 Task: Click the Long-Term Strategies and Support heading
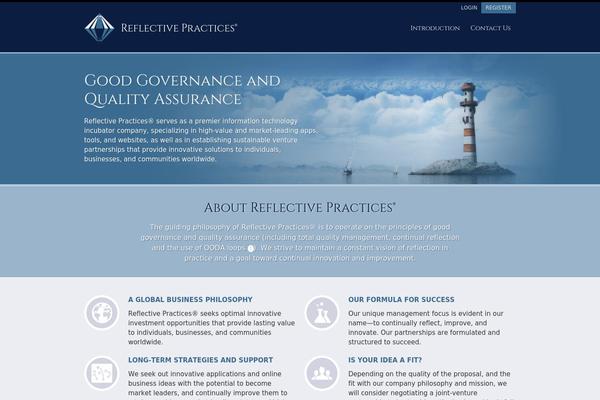201,360
